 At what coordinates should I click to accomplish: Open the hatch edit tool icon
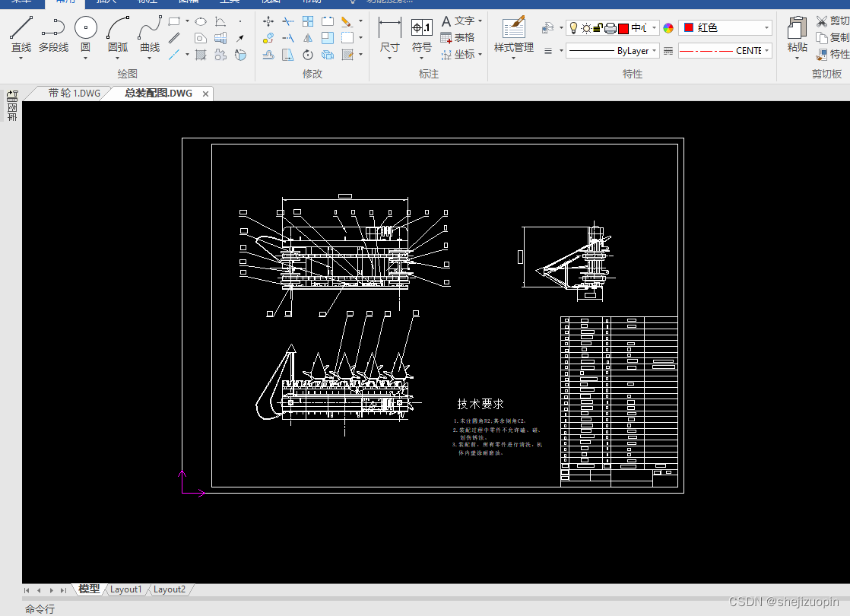[347, 55]
